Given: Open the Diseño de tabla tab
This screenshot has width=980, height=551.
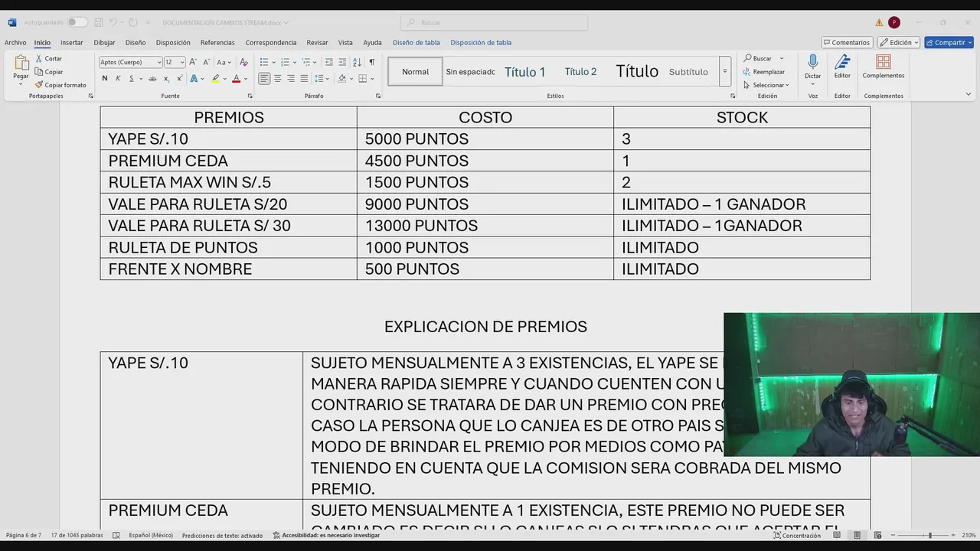Looking at the screenshot, I should [x=416, y=43].
